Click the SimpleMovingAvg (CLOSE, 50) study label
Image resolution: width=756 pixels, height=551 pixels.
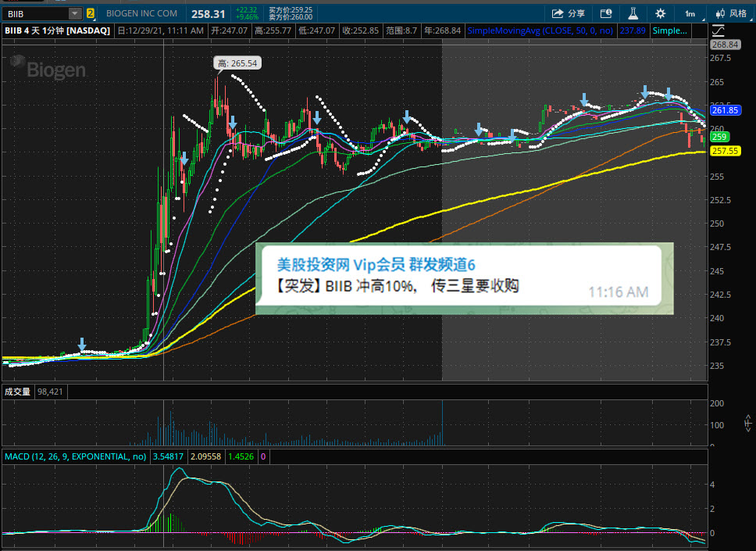coord(540,31)
